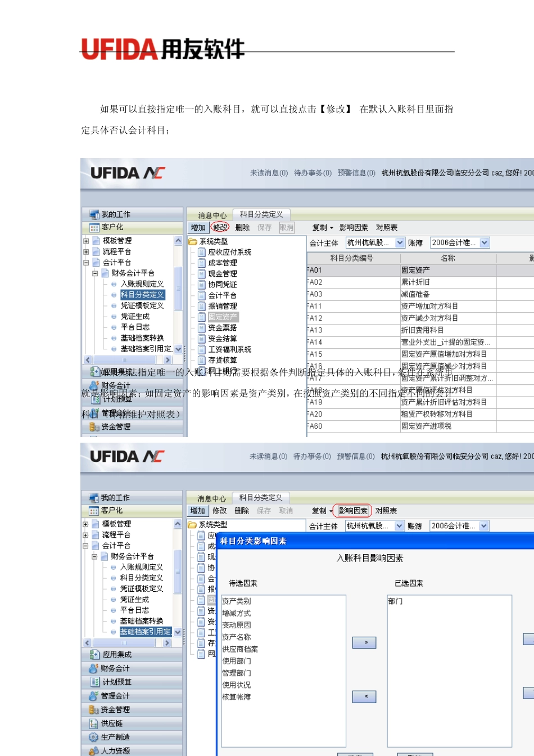Viewport: 534px width, 756px height.
Task: Collapse 财务会计平台 node in first screenshot tree
Action: click(x=95, y=273)
